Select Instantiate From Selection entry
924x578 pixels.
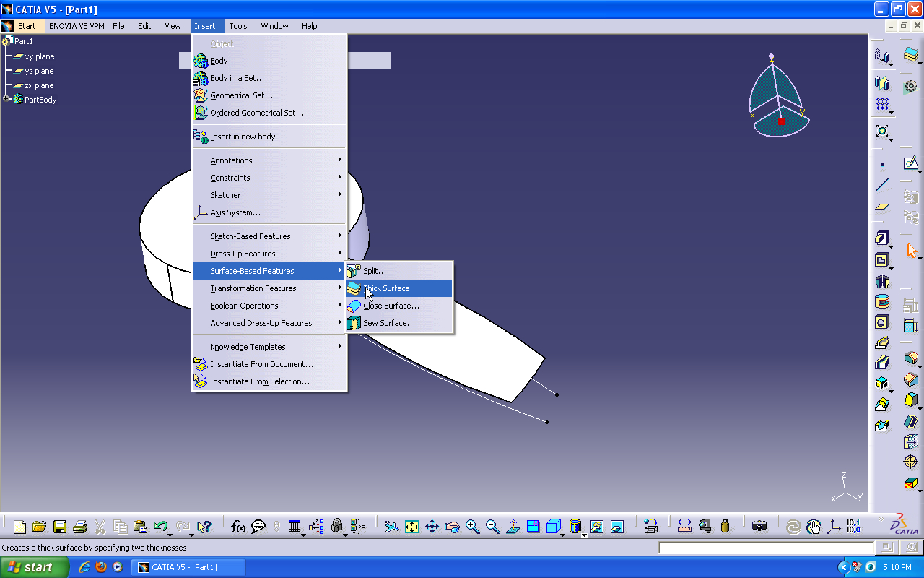tap(269, 381)
